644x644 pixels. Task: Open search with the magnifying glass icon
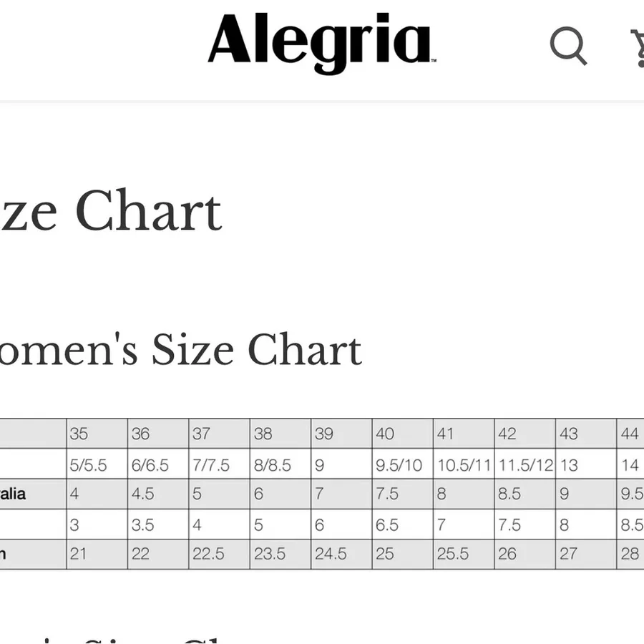pos(568,46)
